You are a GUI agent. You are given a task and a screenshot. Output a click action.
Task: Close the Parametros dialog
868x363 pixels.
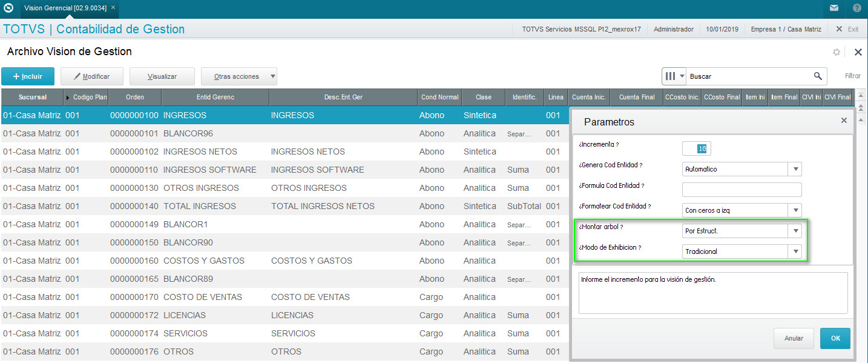click(x=844, y=121)
